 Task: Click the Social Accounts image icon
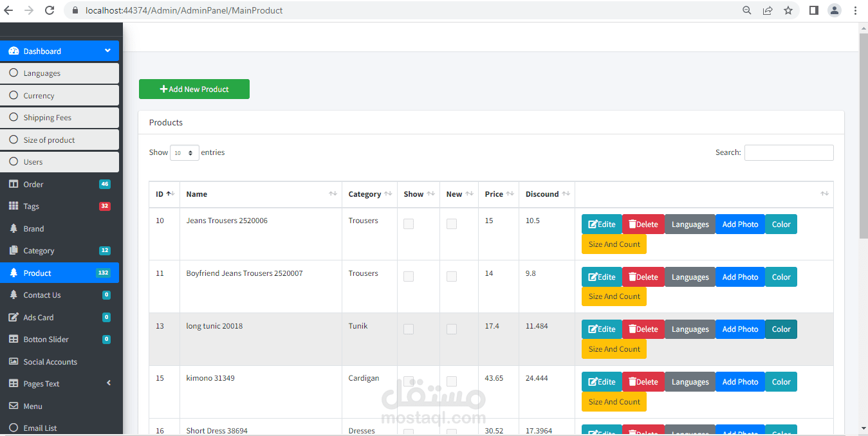coord(14,361)
